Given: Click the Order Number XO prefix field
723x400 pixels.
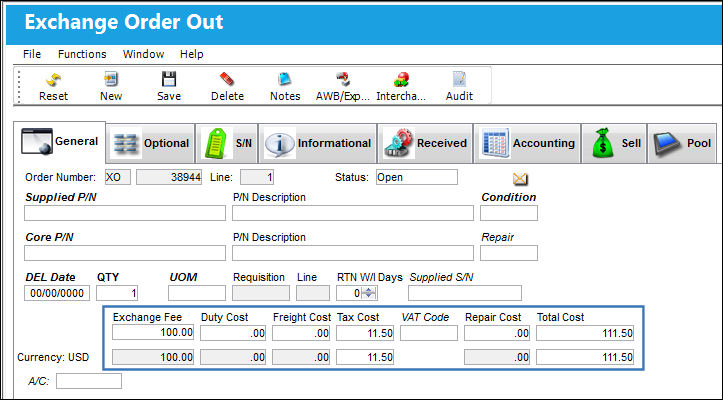Looking at the screenshot, I should [118, 177].
